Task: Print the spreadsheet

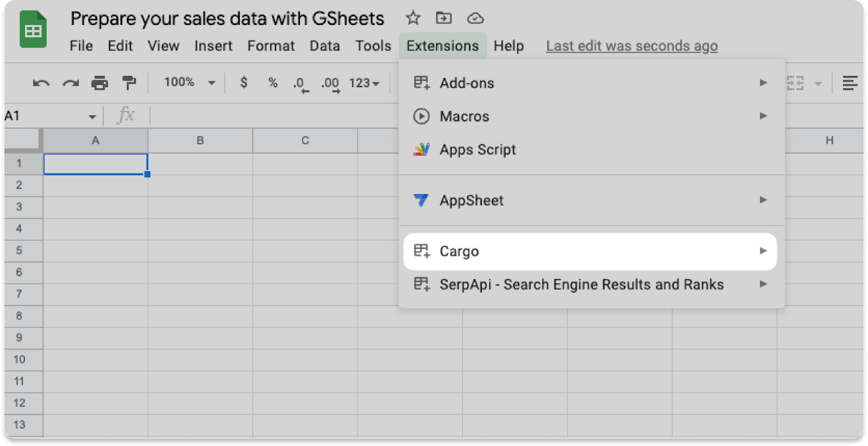Action: click(x=100, y=83)
